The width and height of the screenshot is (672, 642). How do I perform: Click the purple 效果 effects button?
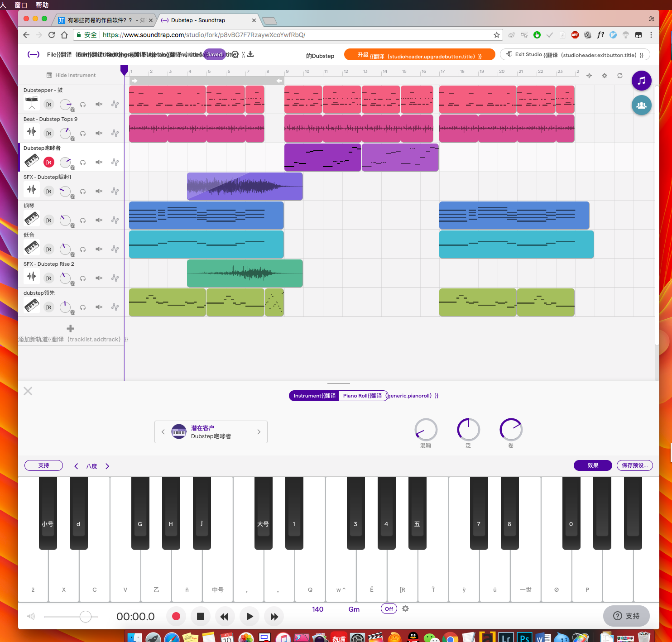[593, 465]
